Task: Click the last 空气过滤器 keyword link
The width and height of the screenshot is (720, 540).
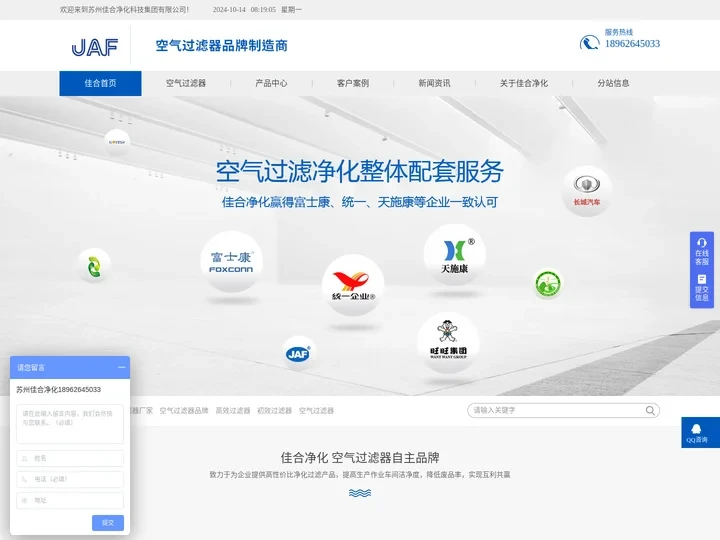Action: click(x=316, y=411)
